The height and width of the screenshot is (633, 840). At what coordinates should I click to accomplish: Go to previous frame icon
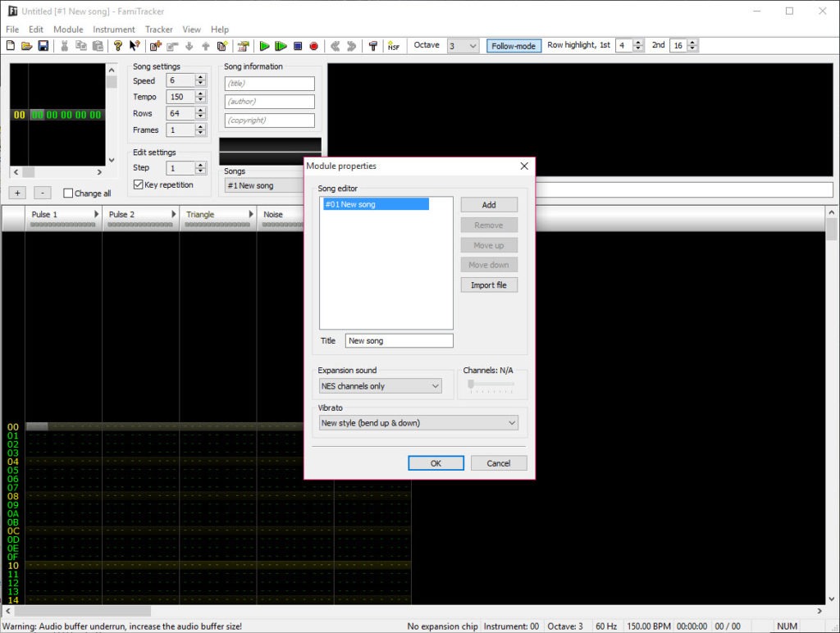click(x=336, y=46)
